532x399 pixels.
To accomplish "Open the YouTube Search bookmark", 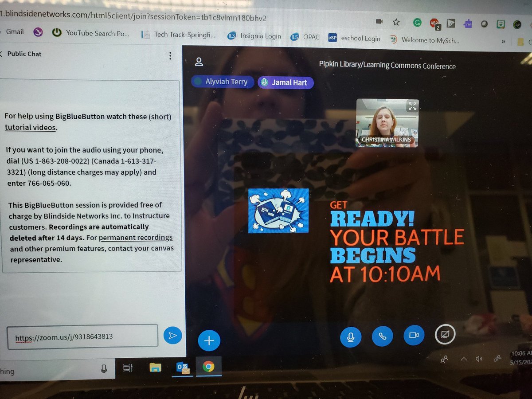I will tap(90, 33).
